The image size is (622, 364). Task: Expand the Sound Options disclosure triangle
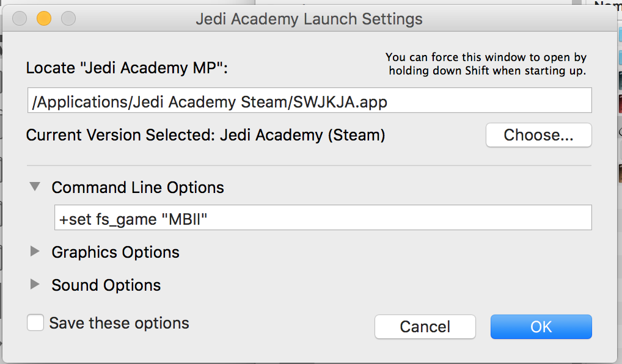35,285
